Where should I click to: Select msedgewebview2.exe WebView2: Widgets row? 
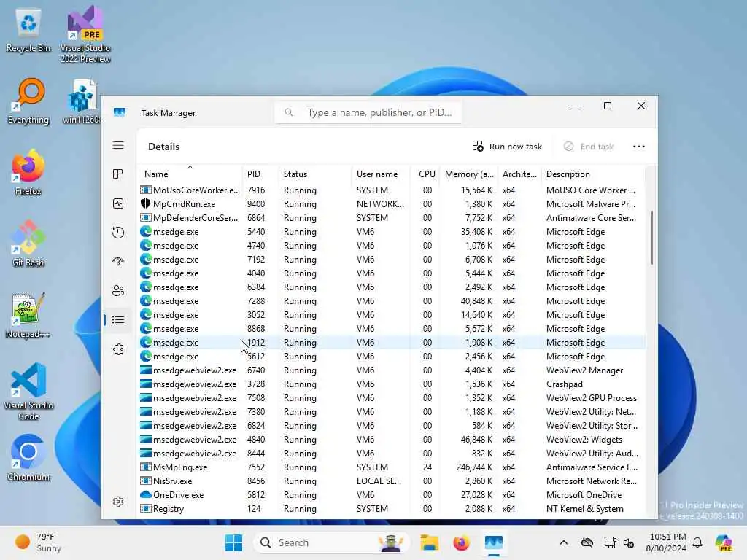[392, 440]
